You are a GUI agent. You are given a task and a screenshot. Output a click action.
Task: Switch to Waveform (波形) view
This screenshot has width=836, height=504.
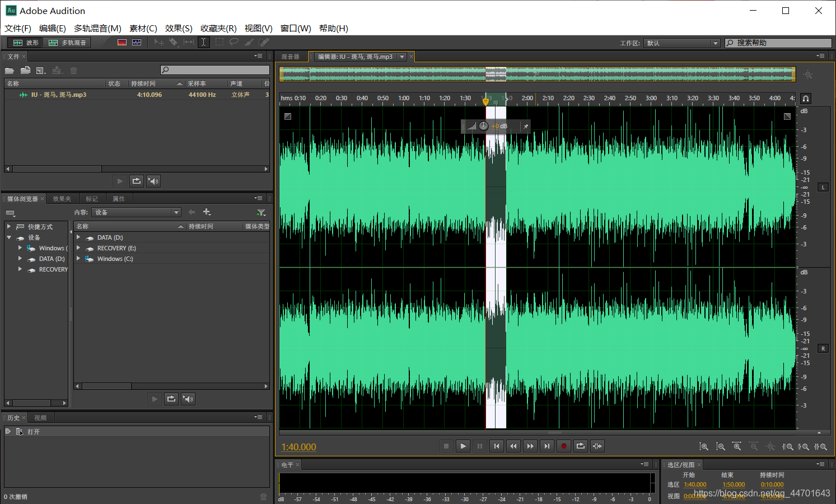pos(25,43)
